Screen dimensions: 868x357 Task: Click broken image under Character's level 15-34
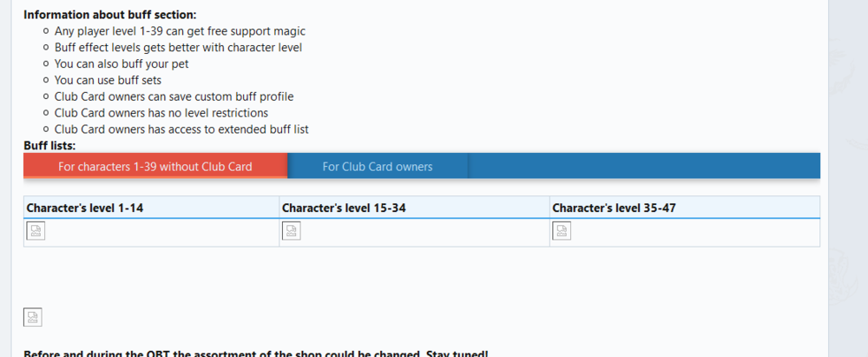click(x=291, y=231)
